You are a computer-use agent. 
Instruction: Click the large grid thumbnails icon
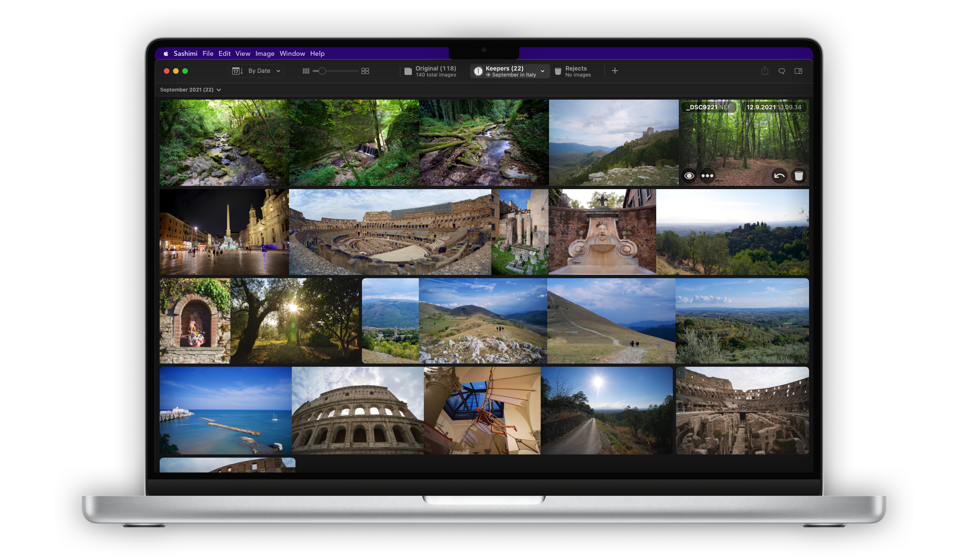(365, 71)
